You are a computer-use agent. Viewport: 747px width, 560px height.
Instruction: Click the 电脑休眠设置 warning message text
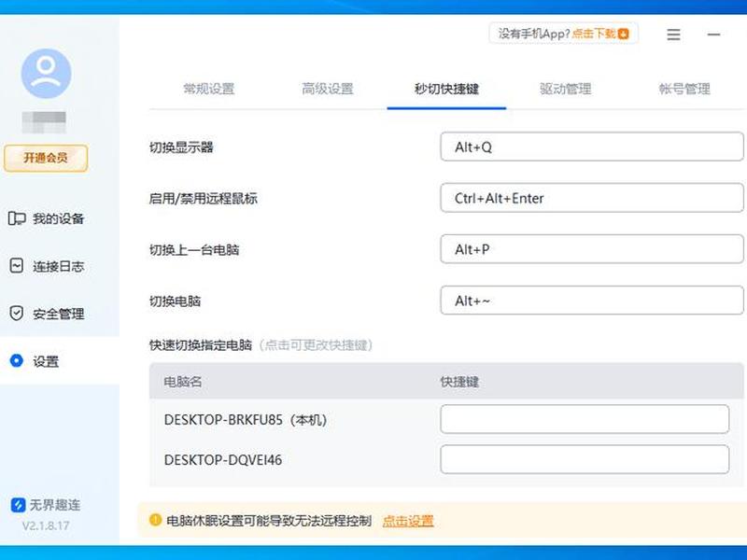coord(269,521)
